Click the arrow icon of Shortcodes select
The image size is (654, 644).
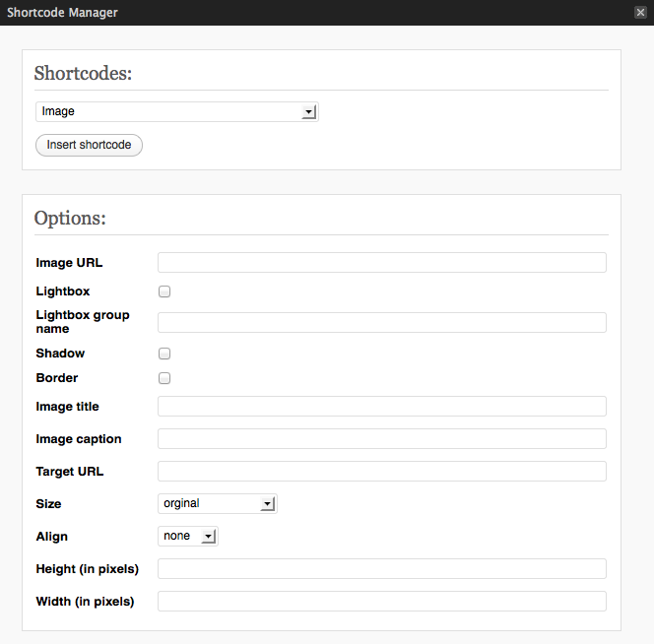pyautogui.click(x=308, y=112)
